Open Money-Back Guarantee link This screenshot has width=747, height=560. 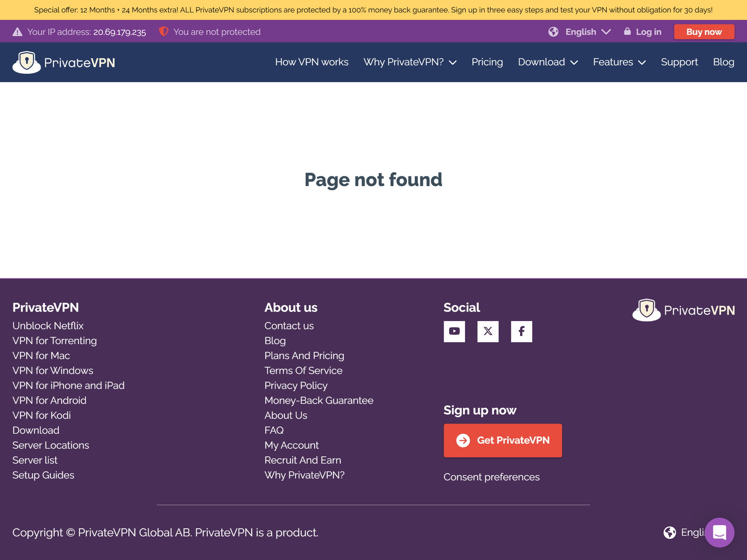(x=319, y=400)
